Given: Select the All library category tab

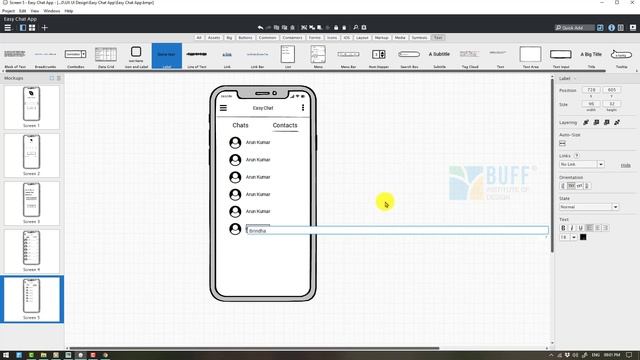Looking at the screenshot, I should click(x=199, y=38).
